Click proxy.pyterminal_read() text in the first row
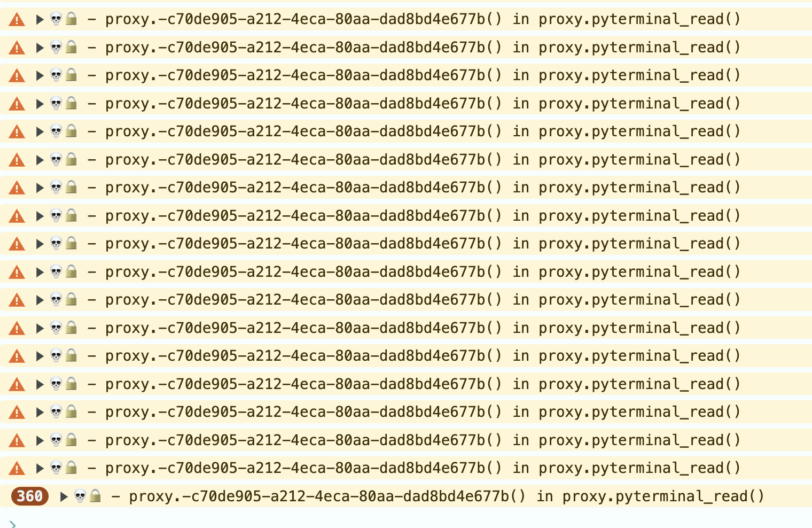This screenshot has height=528, width=812. coord(639,19)
